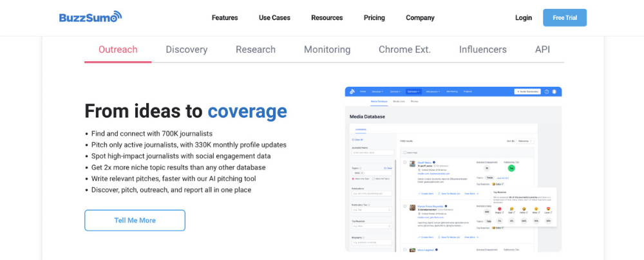Viewport: 644px width, 260px height.
Task: Open the Company menu
Action: 420,17
